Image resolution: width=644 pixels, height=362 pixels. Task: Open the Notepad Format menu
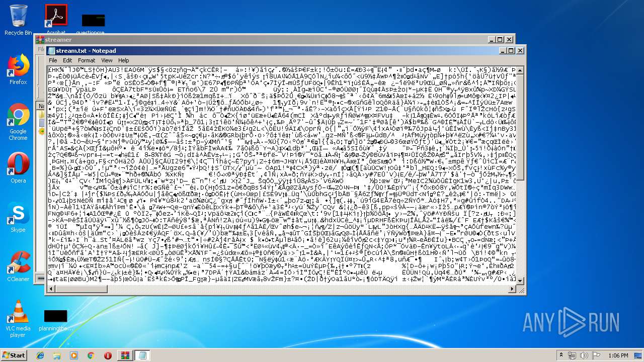(87, 60)
